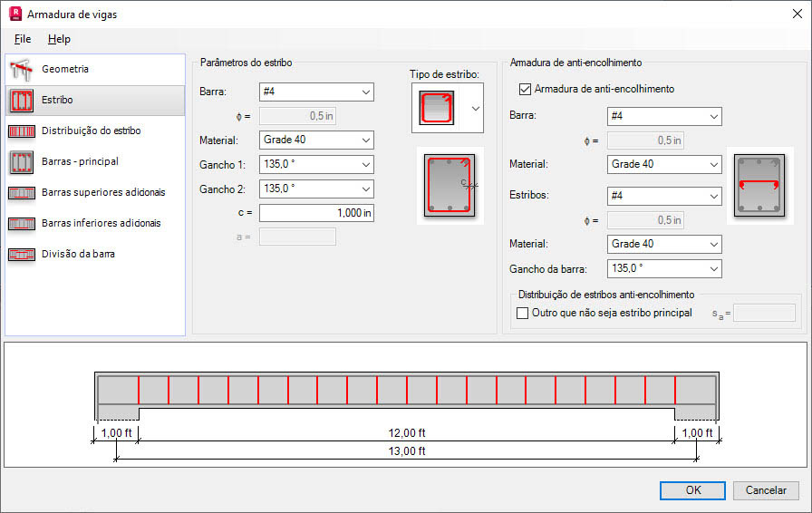
Task: Open the Estribos #4 dropdown
Action: pyautogui.click(x=664, y=196)
